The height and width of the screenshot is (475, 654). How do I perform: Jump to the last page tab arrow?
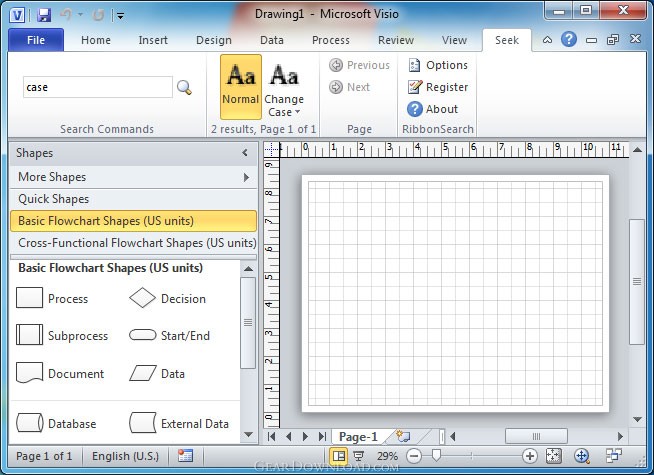click(x=322, y=437)
